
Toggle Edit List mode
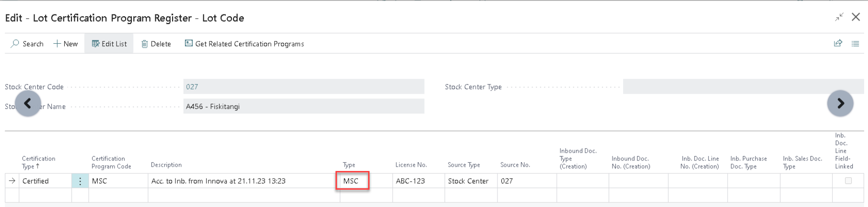[x=109, y=44]
